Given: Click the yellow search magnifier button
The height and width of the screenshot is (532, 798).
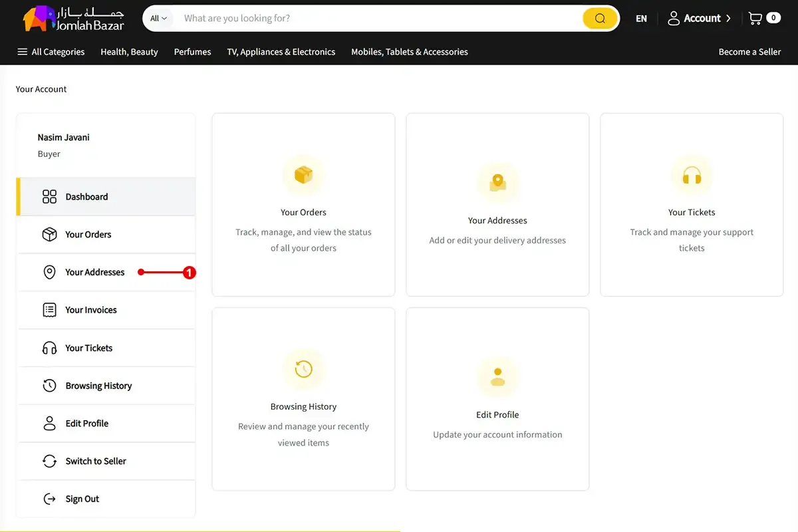Looking at the screenshot, I should pos(599,19).
